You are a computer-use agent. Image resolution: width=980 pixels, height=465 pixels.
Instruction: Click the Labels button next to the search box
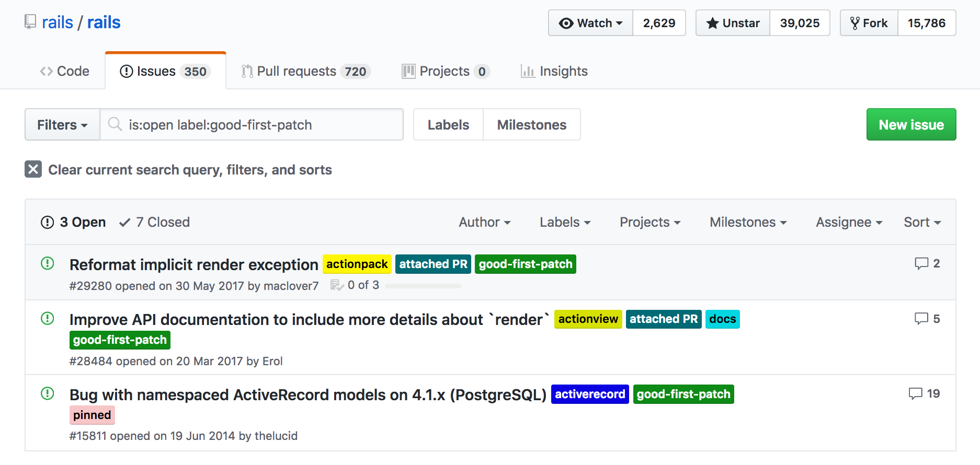pos(448,125)
